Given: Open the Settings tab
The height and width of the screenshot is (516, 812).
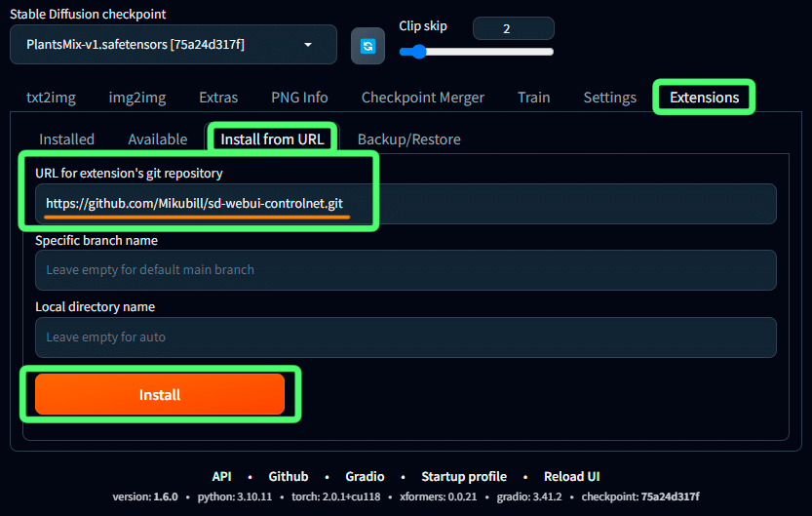Looking at the screenshot, I should (609, 98).
